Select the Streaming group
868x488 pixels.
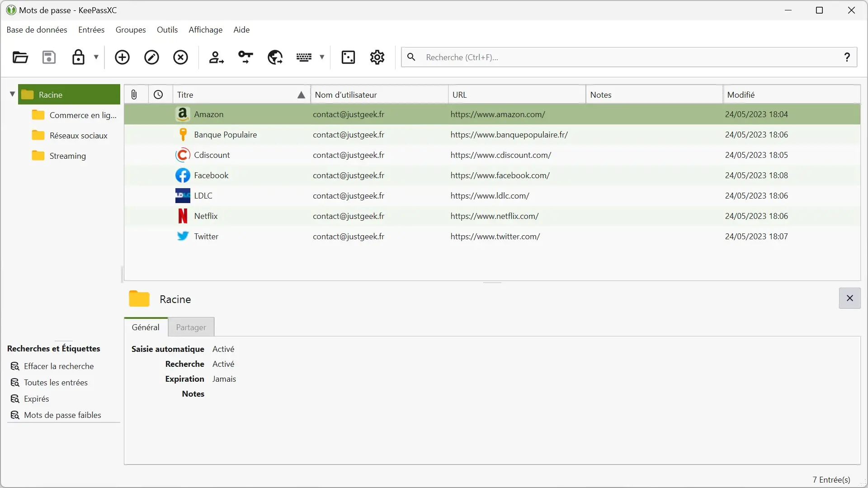click(59, 156)
